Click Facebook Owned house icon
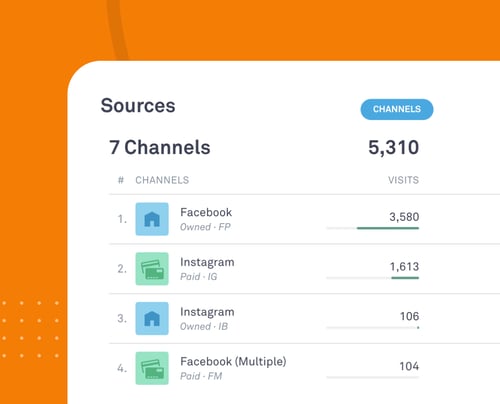Viewport: 500px width, 404px height. click(x=152, y=219)
